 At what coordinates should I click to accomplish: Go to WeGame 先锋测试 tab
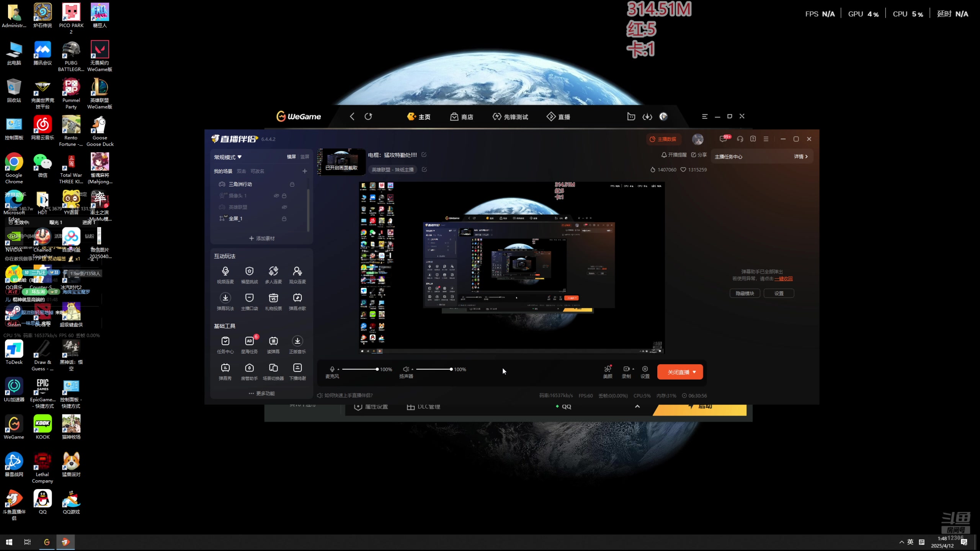(x=510, y=117)
